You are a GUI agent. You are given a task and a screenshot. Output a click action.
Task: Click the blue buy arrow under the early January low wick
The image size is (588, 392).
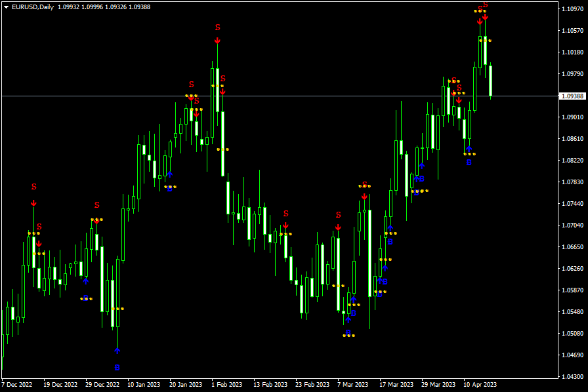click(x=117, y=351)
